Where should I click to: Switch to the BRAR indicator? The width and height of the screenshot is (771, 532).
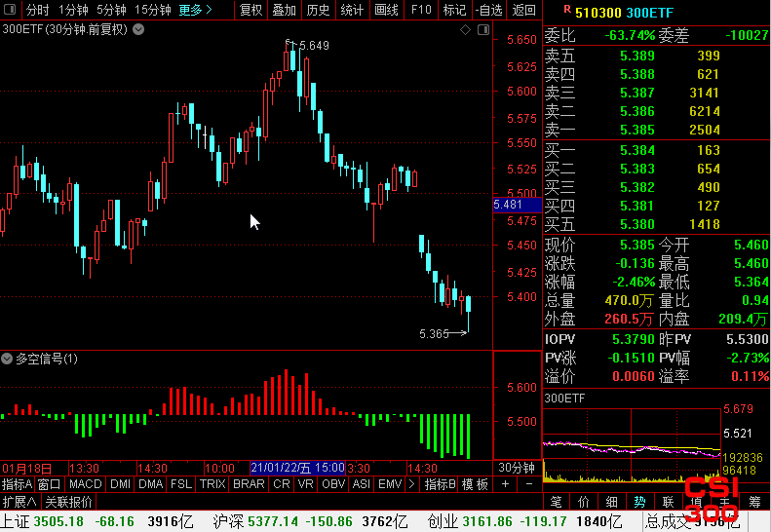(249, 484)
